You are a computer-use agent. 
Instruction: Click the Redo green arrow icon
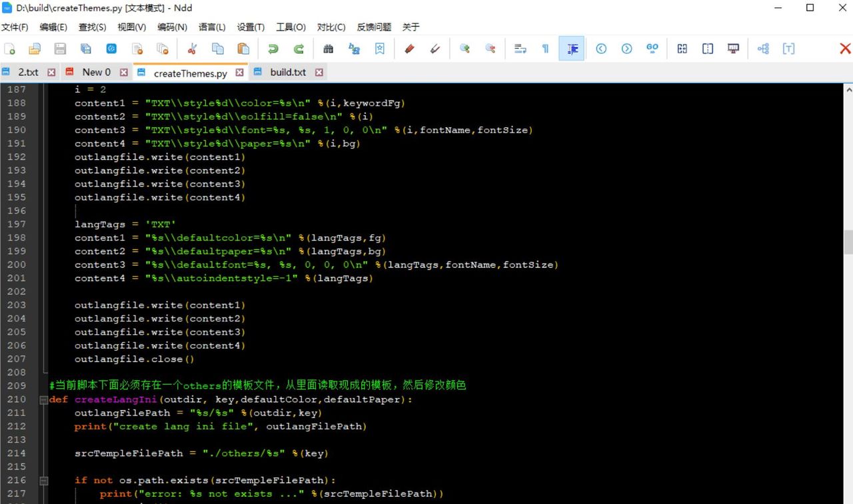click(x=299, y=49)
